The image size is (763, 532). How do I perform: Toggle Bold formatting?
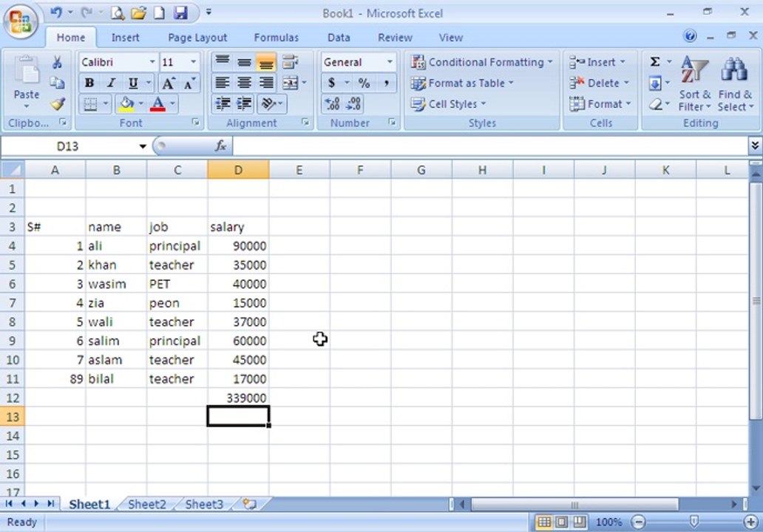point(89,83)
